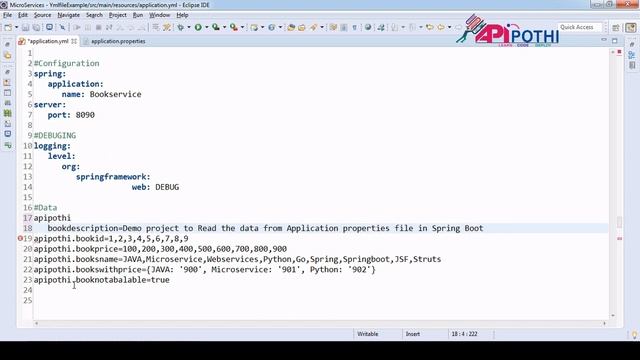Open the Run menu
640x360 pixels.
click(x=138, y=15)
